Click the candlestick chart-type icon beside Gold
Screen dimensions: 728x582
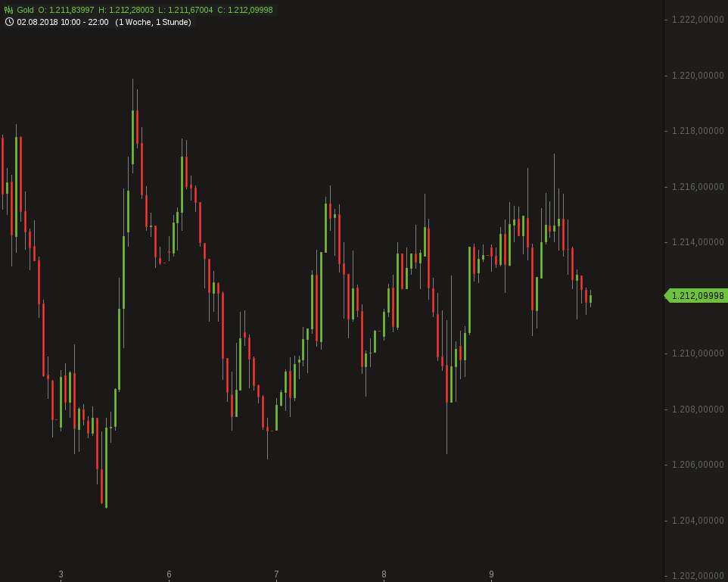(9, 10)
